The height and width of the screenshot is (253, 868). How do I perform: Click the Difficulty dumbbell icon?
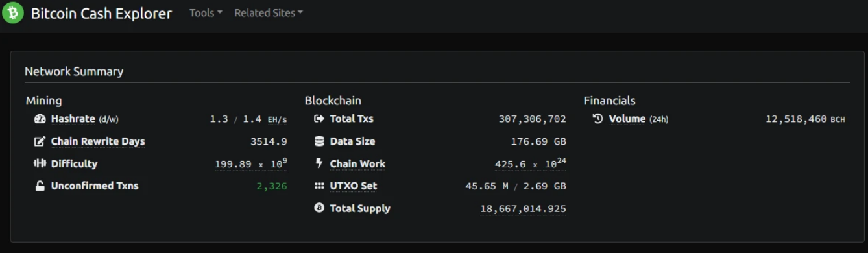(40, 163)
